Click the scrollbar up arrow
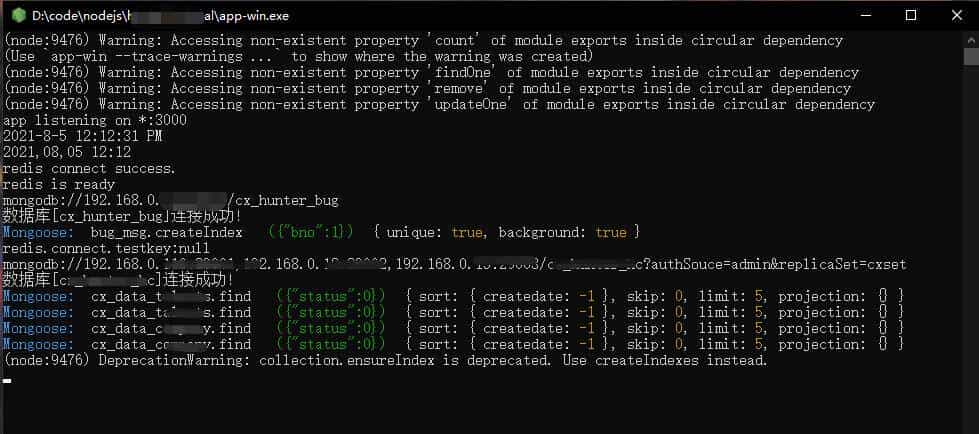This screenshot has width=979, height=434. 972,39
